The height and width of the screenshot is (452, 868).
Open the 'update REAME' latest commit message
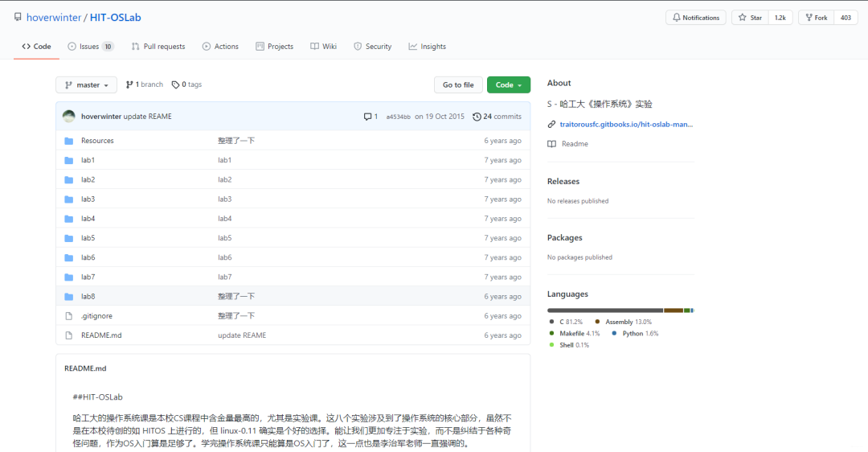147,117
